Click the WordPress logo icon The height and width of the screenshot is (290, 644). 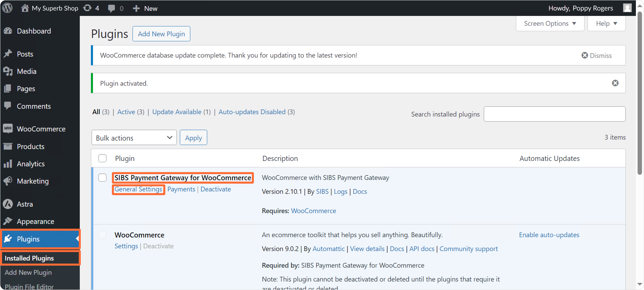click(7, 8)
